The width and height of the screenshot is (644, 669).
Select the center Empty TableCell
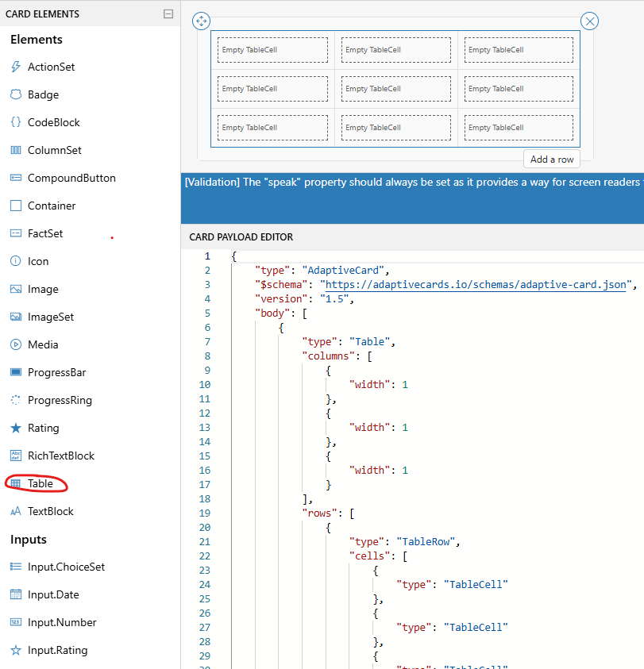396,89
